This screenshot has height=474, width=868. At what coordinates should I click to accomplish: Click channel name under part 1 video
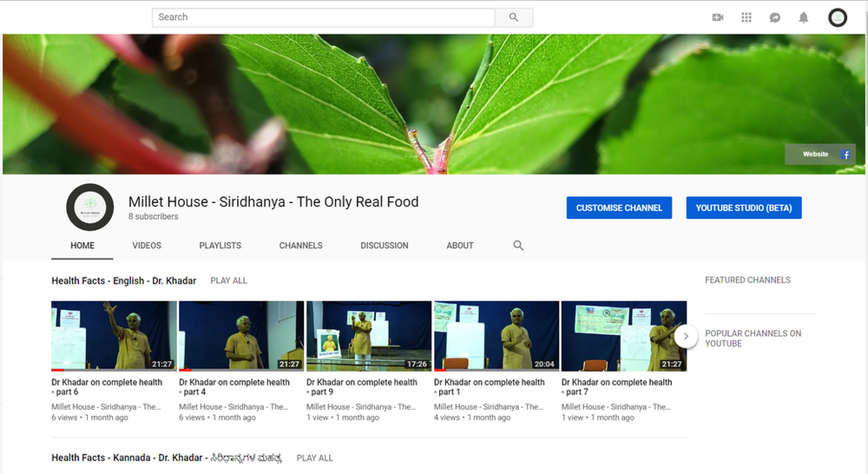click(489, 406)
